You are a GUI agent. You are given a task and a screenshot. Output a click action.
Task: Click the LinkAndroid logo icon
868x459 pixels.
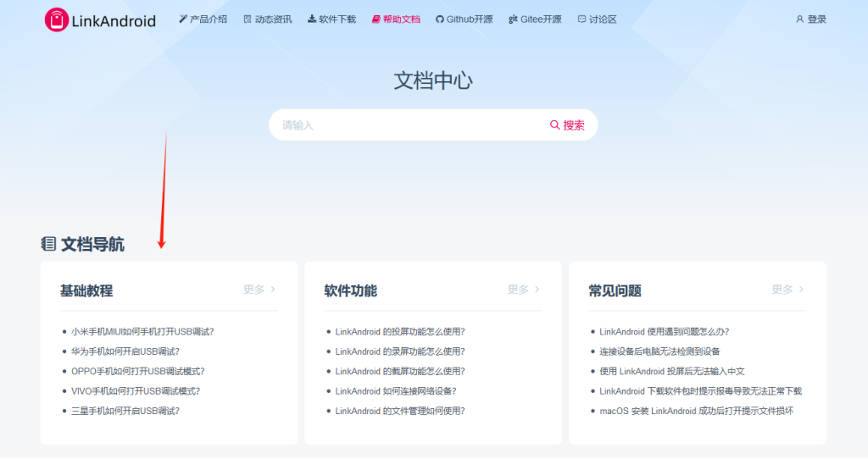[x=56, y=19]
